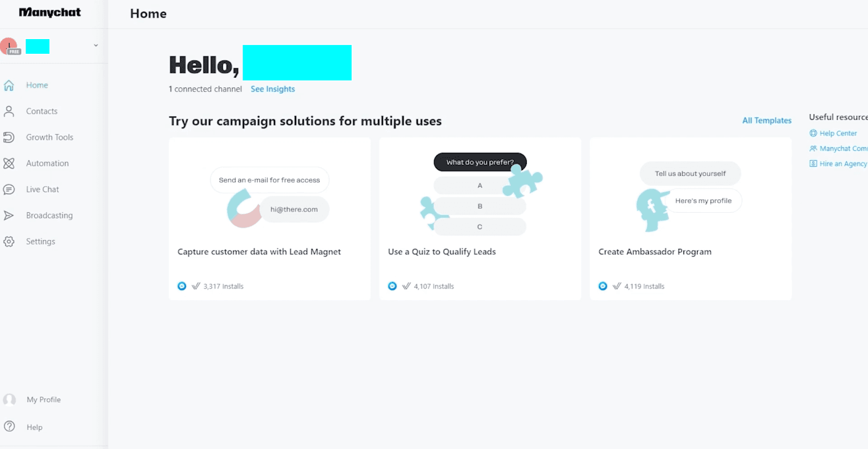Click the Manychat logo
Screen dimensions: 868x449
tap(50, 12)
